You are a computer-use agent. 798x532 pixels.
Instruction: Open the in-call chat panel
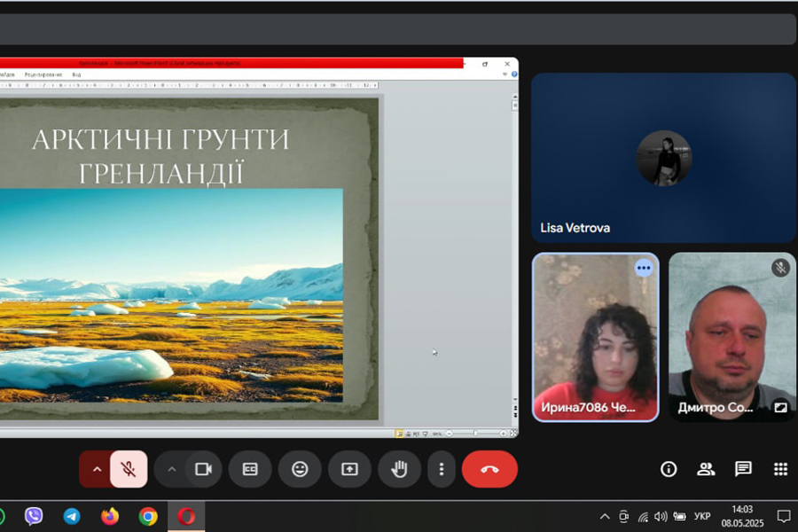743,469
